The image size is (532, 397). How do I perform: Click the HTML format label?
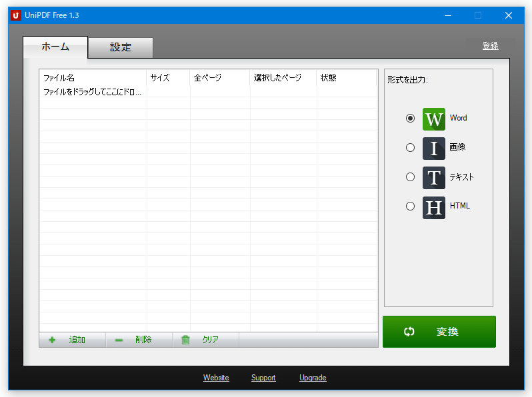(x=460, y=206)
